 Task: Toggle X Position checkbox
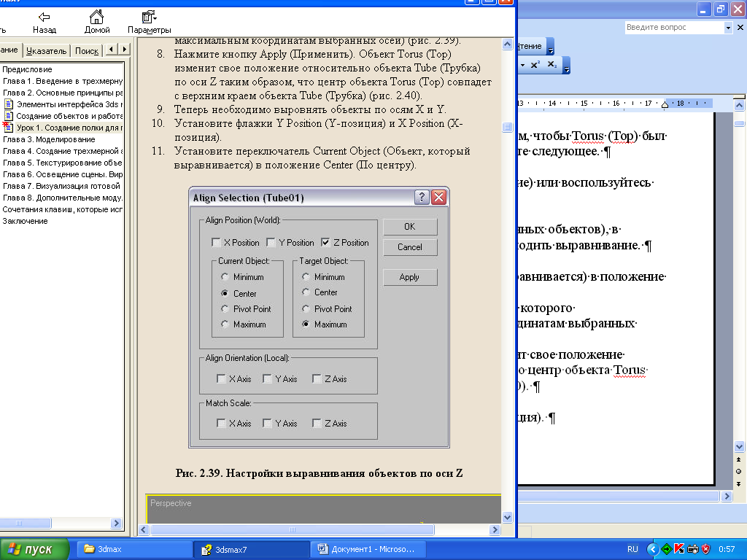pyautogui.click(x=216, y=242)
